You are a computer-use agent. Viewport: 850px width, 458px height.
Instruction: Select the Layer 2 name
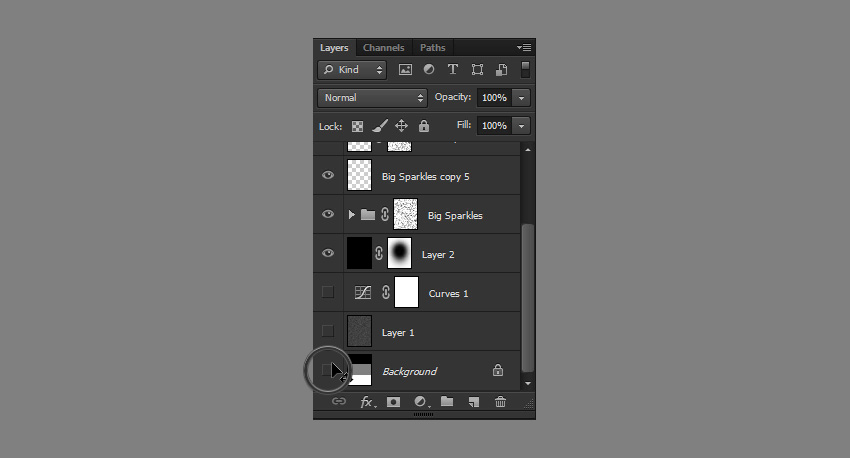click(438, 255)
